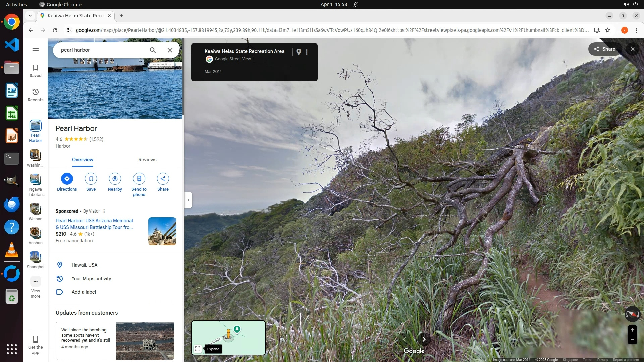Toggle the Save place button
Screen dimensions: 644x362
(x=91, y=179)
